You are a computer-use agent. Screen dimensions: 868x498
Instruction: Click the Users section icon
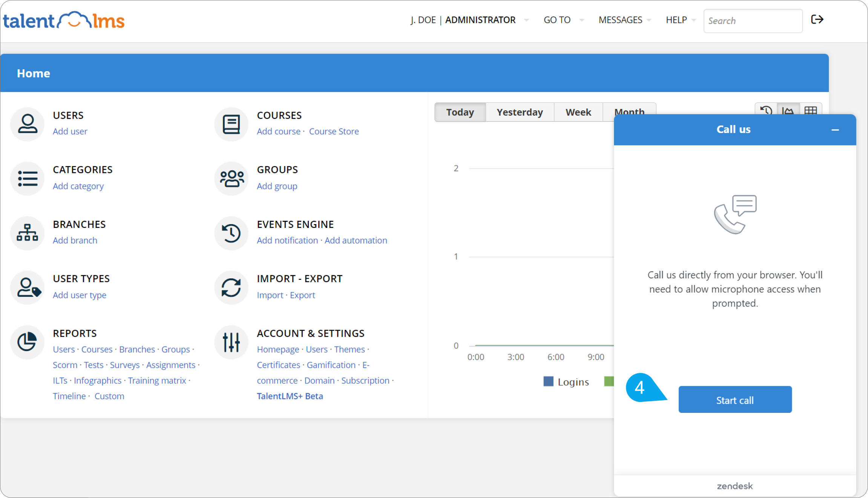(28, 124)
